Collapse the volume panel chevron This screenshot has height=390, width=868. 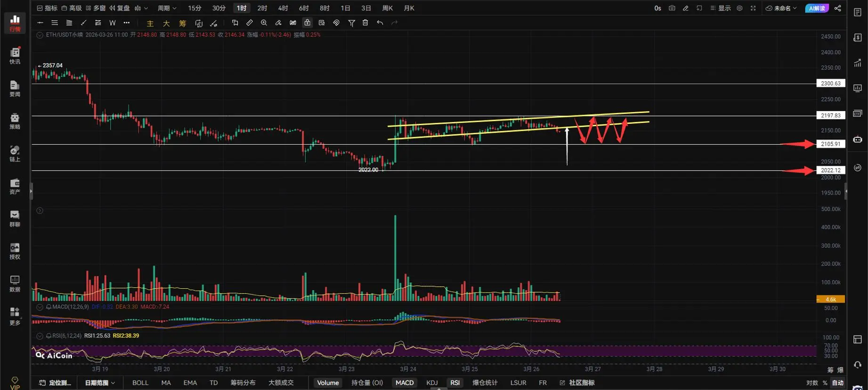(40, 211)
